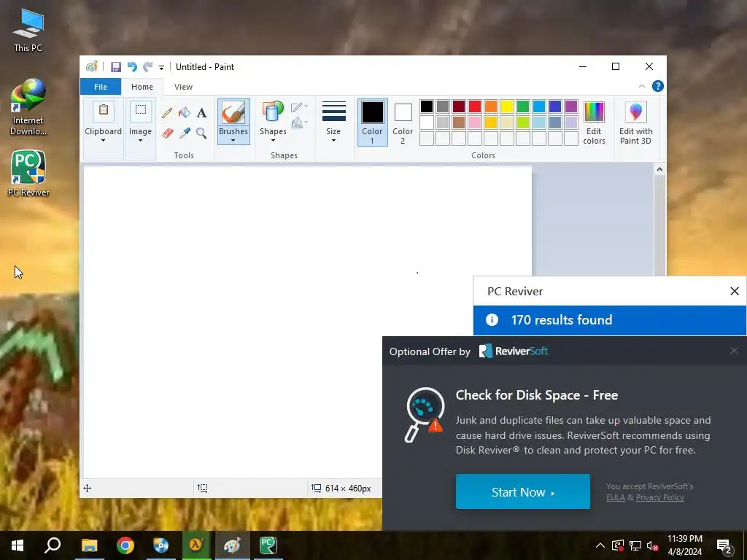Pick the pink color swatch
The width and height of the screenshot is (747, 560).
tap(475, 122)
